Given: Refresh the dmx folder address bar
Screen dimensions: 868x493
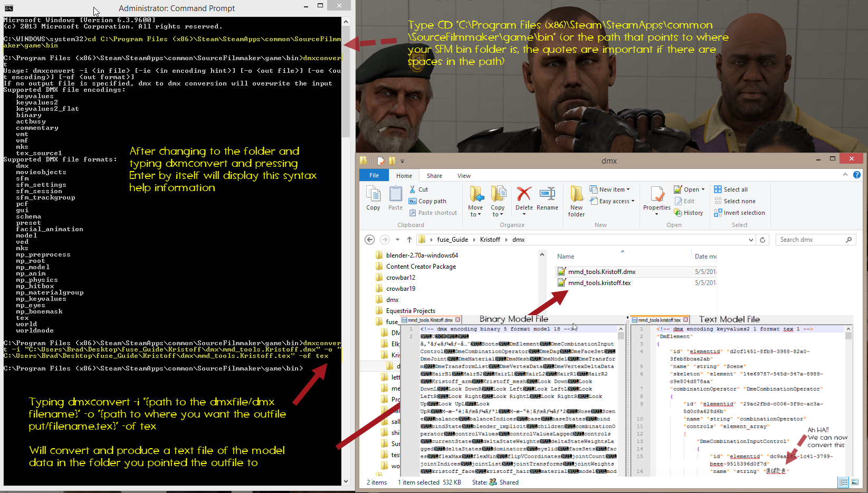Looking at the screenshot, I should coord(762,240).
